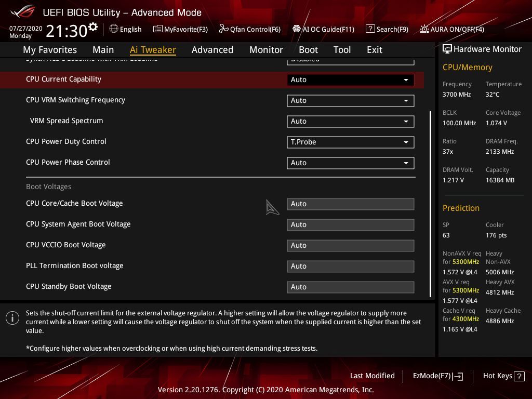
Task: Open the CPU Current Capability dropdown
Action: pyautogui.click(x=350, y=79)
